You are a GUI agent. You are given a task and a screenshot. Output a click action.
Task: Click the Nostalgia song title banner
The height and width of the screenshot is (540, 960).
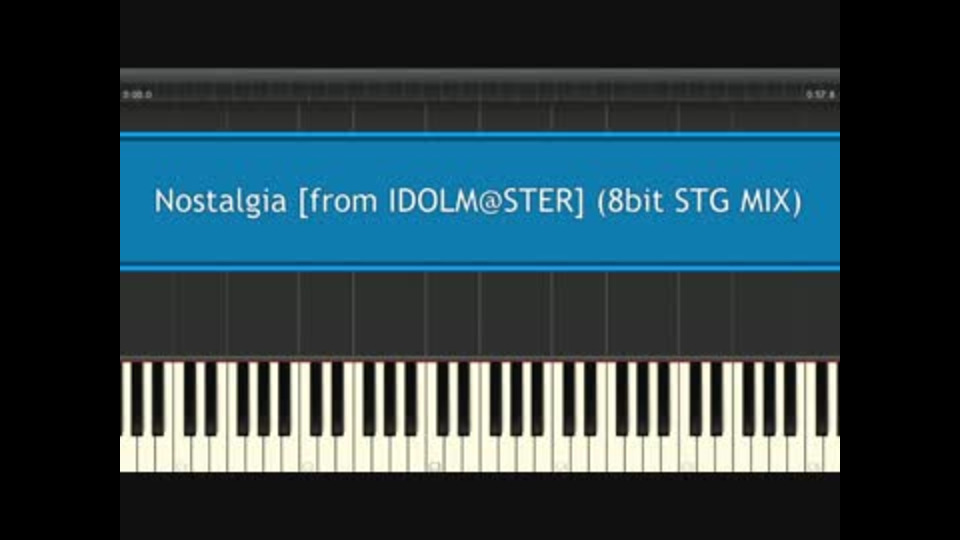(480, 201)
